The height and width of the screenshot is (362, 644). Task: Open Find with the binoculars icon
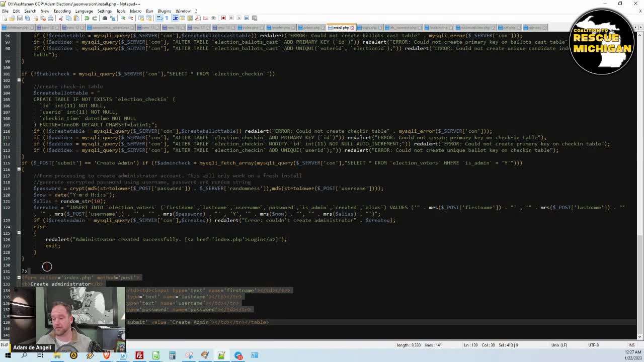pyautogui.click(x=105, y=18)
